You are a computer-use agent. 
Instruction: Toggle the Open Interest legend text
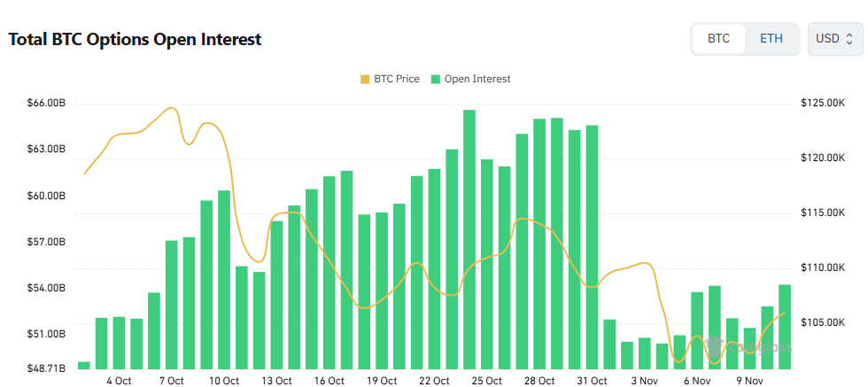tap(477, 79)
